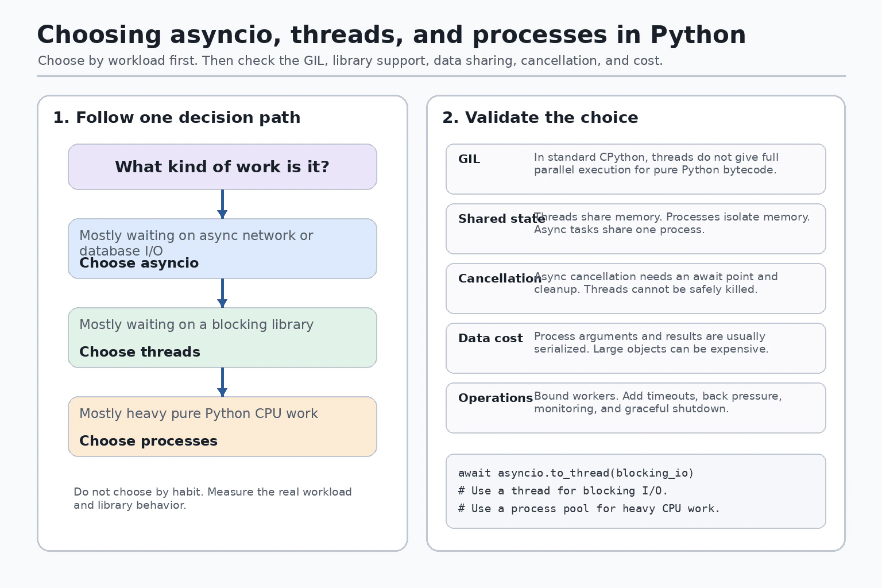Click the main title about asyncio, threads, processes

click(391, 35)
